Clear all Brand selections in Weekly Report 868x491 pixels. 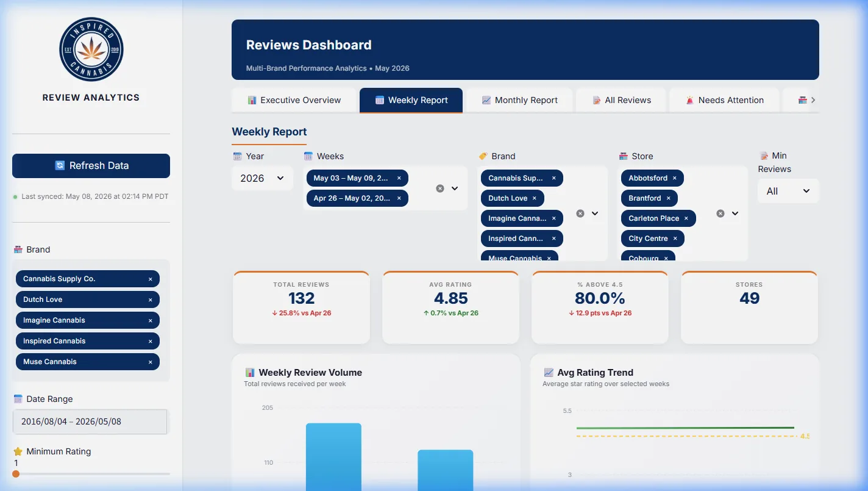(x=580, y=213)
